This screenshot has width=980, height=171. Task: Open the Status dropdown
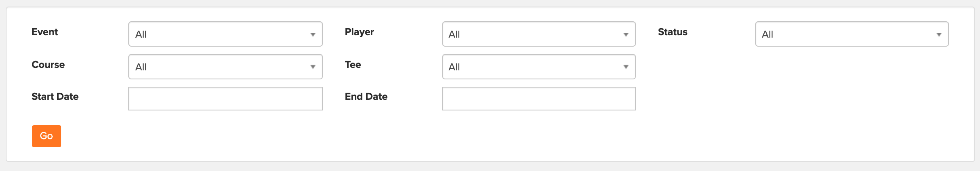pyautogui.click(x=852, y=34)
